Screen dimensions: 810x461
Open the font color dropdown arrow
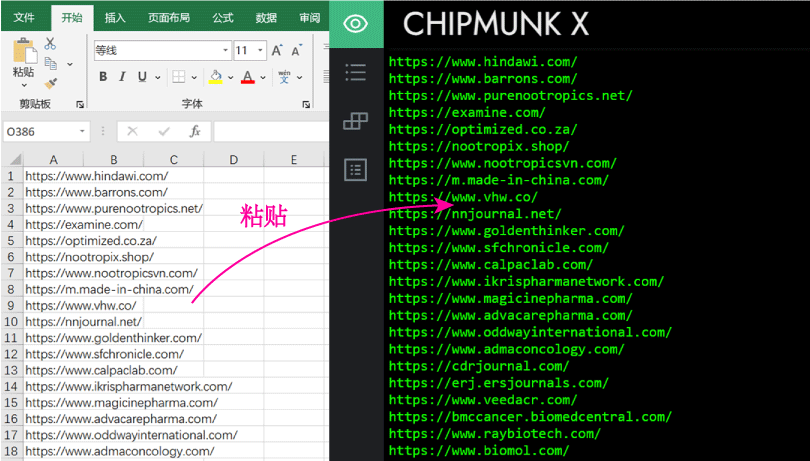click(x=263, y=78)
